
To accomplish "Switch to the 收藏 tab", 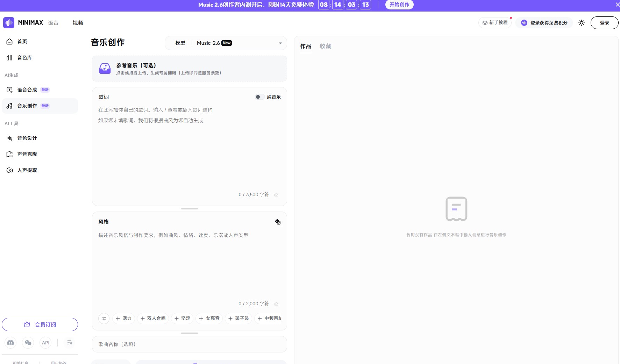I will (x=325, y=46).
